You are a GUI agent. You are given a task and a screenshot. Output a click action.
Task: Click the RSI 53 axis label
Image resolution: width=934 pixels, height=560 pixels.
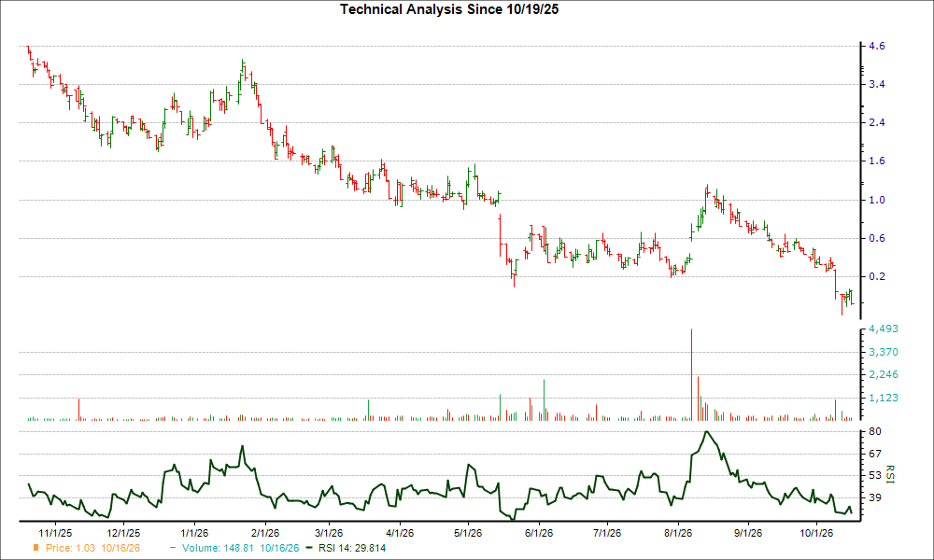pyautogui.click(x=875, y=475)
